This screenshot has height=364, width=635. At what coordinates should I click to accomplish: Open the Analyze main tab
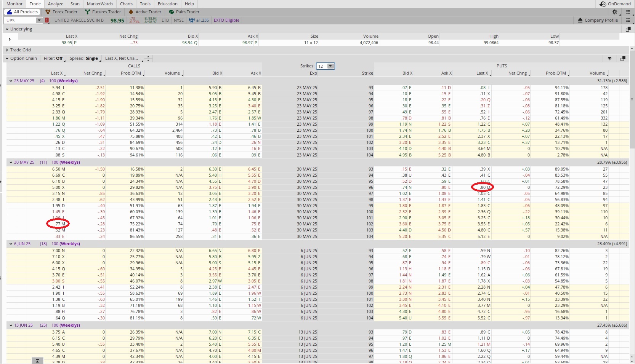coord(56,4)
